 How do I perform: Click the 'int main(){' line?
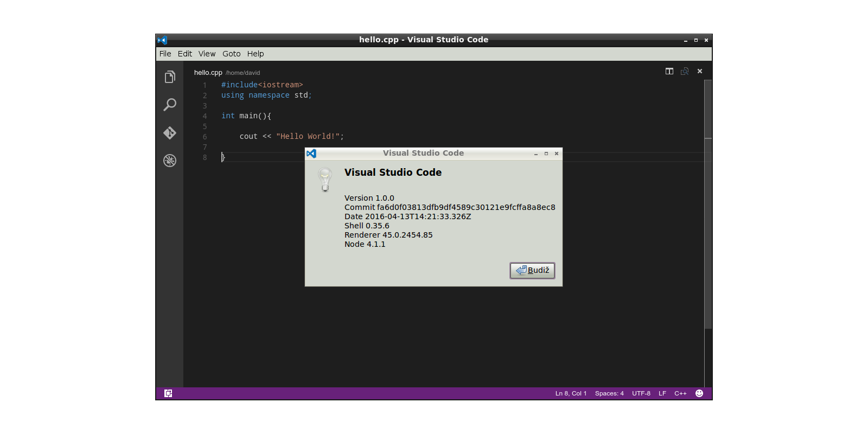coord(246,116)
